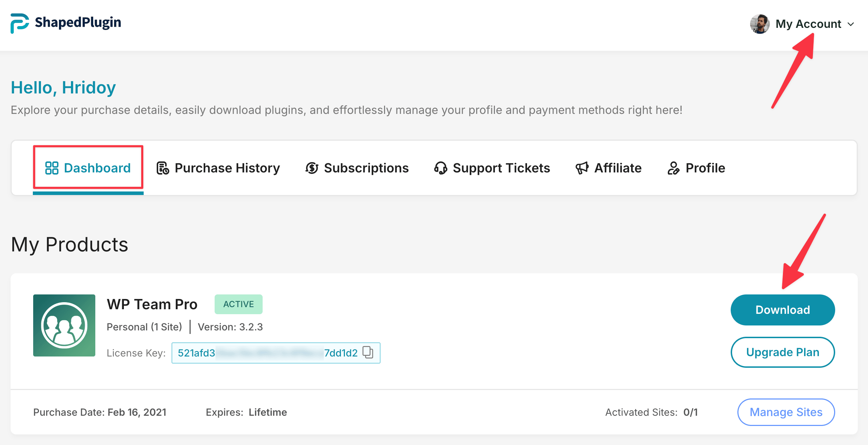Click the Upgrade Plan button
This screenshot has height=445, width=868.
782,352
